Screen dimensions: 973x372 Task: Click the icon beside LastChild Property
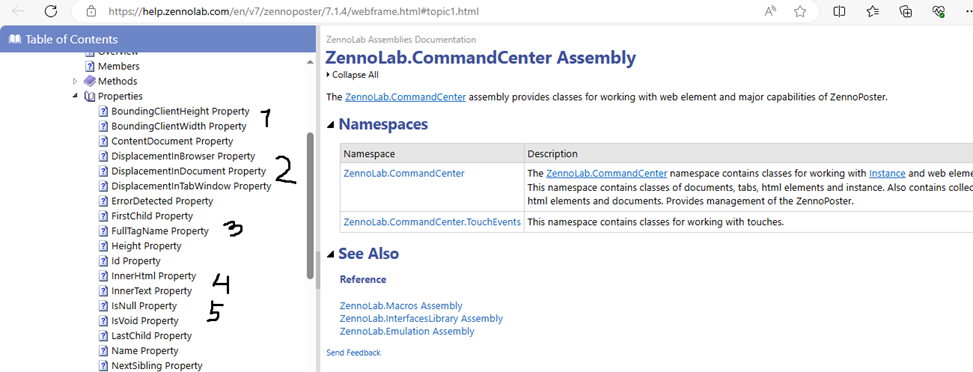pyautogui.click(x=104, y=336)
